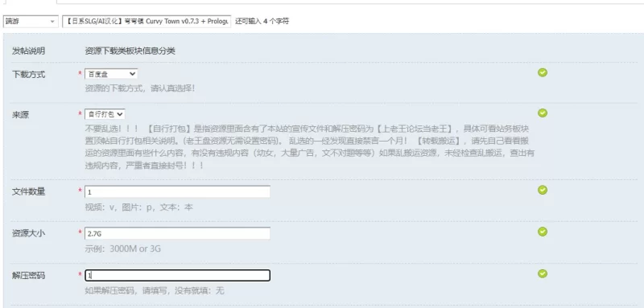Click hint 如果解压密码，请填写，没有就填：无
The height and width of the screenshot is (308, 644).
click(x=155, y=291)
